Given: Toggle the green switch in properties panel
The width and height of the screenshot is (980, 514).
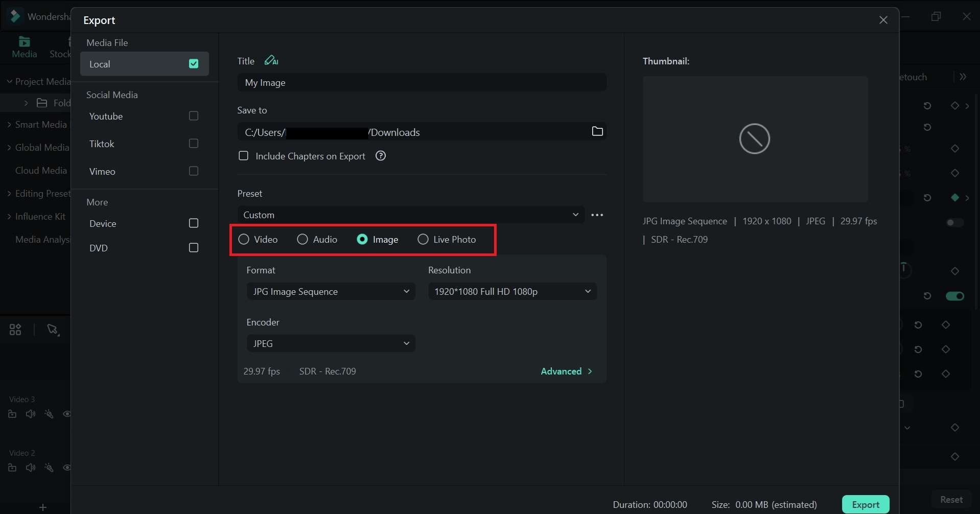Looking at the screenshot, I should 954,296.
